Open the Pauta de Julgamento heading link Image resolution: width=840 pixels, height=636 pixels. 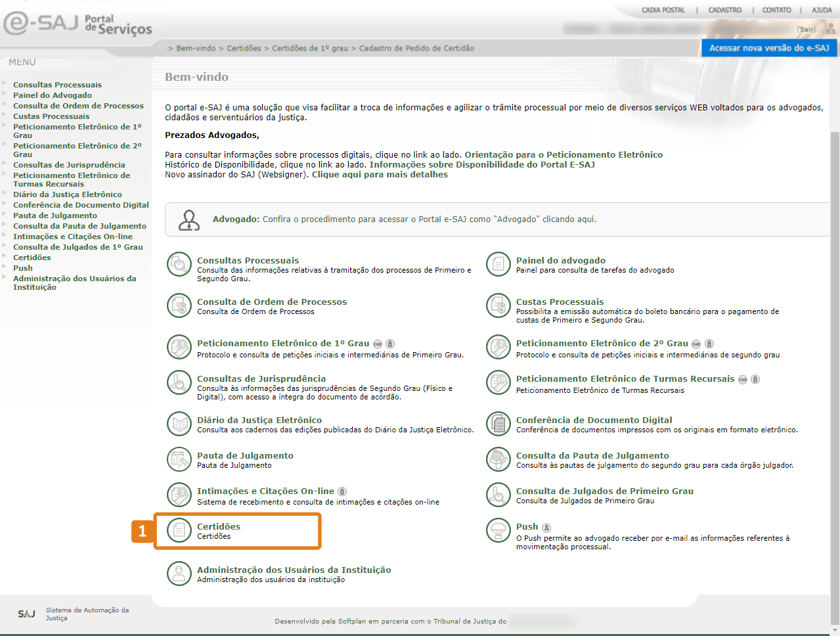point(245,456)
